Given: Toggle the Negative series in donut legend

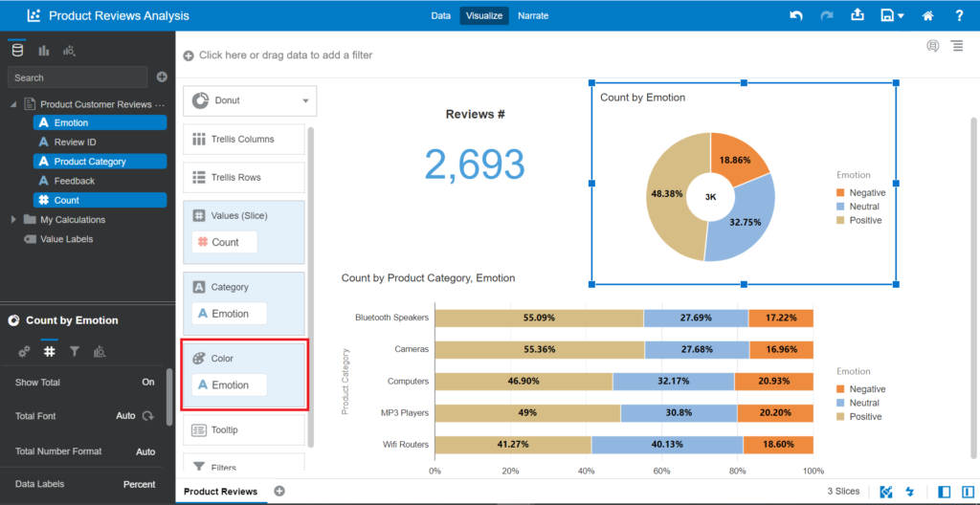Looking at the screenshot, I should pyautogui.click(x=859, y=192).
